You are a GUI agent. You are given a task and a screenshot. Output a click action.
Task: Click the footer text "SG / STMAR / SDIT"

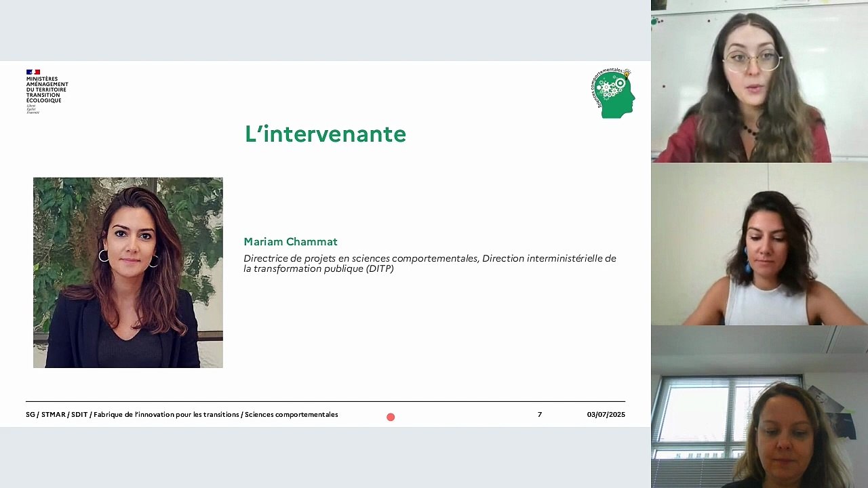click(57, 415)
